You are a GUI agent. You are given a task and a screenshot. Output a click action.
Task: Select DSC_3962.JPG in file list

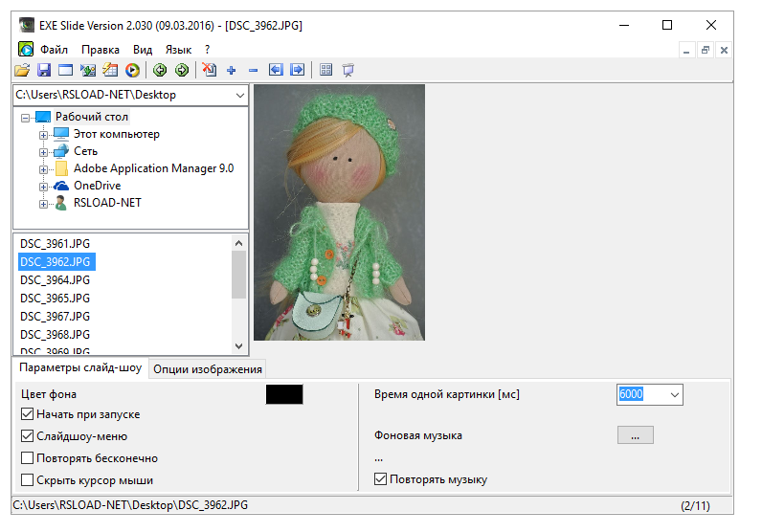[x=56, y=262]
